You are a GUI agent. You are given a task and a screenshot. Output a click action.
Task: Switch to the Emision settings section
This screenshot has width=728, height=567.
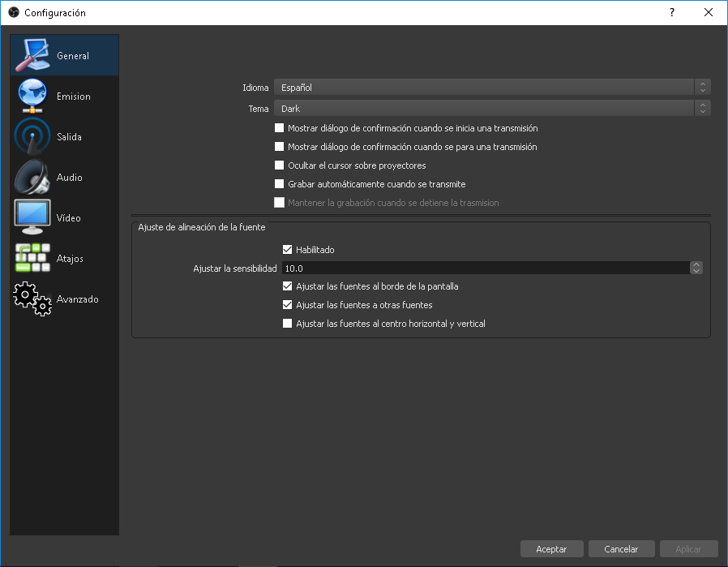tap(65, 96)
